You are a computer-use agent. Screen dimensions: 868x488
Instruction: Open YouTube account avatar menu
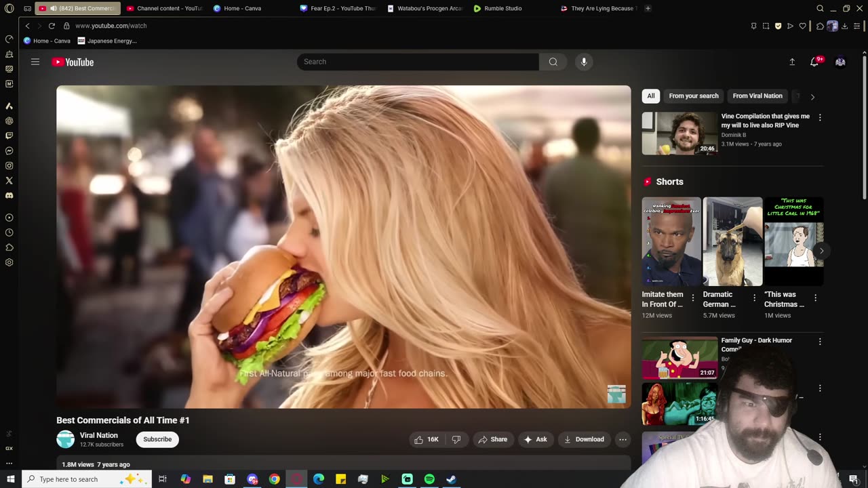pos(840,62)
